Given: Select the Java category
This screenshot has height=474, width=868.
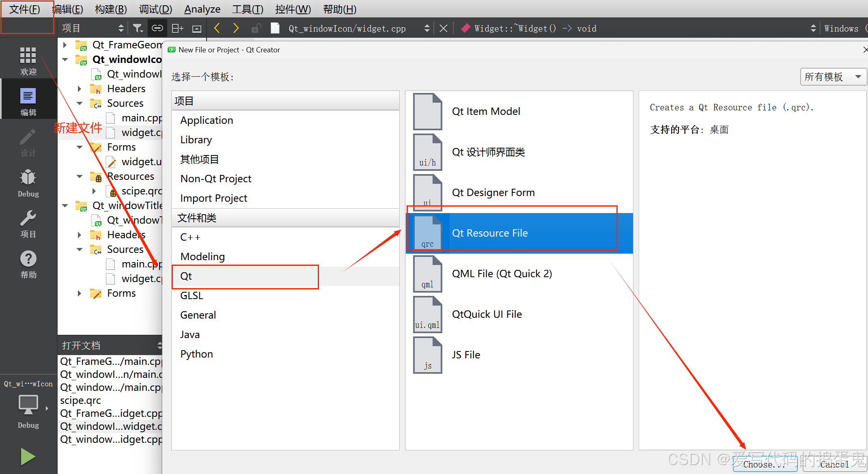Looking at the screenshot, I should click(286, 334).
